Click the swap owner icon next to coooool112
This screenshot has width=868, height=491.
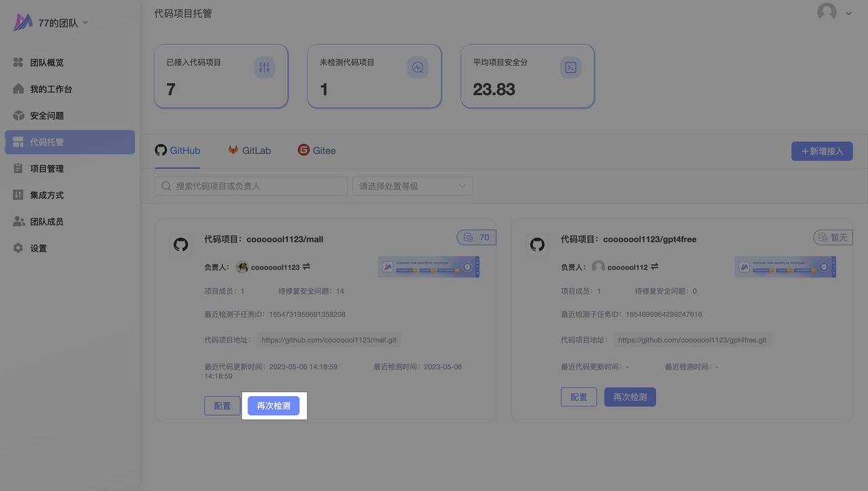(x=654, y=267)
